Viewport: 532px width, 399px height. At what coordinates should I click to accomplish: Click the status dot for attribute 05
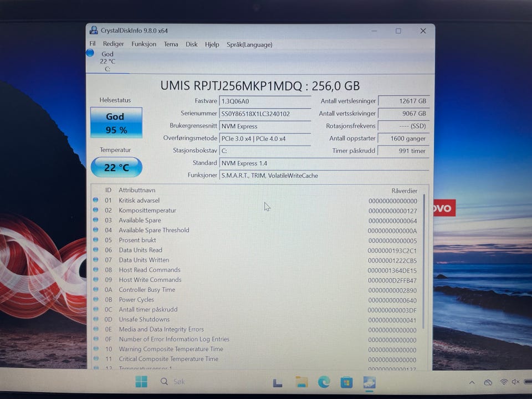click(96, 240)
